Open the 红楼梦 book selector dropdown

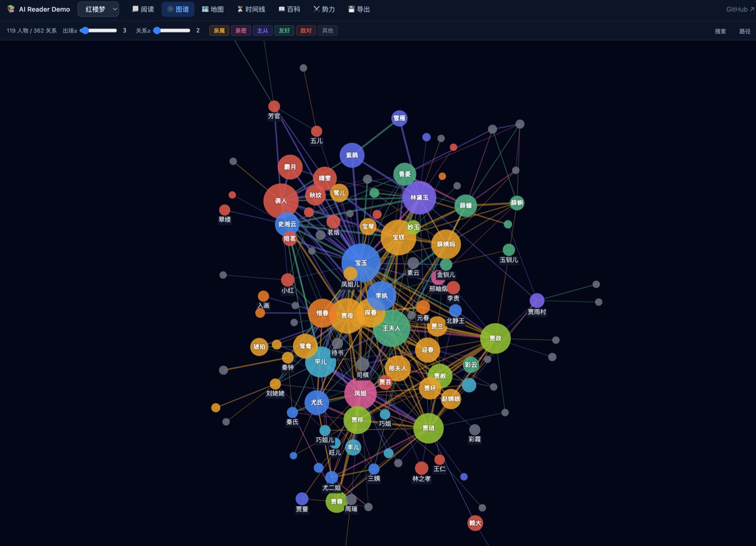click(x=98, y=9)
